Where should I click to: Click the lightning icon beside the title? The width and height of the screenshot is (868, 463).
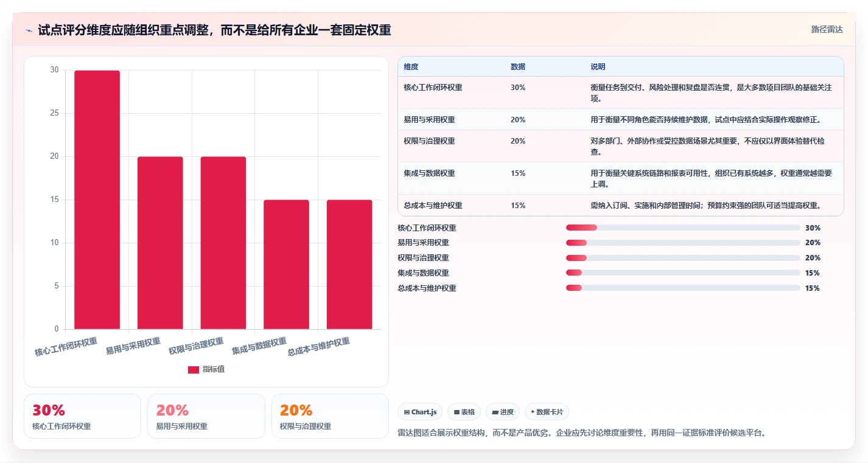(29, 30)
